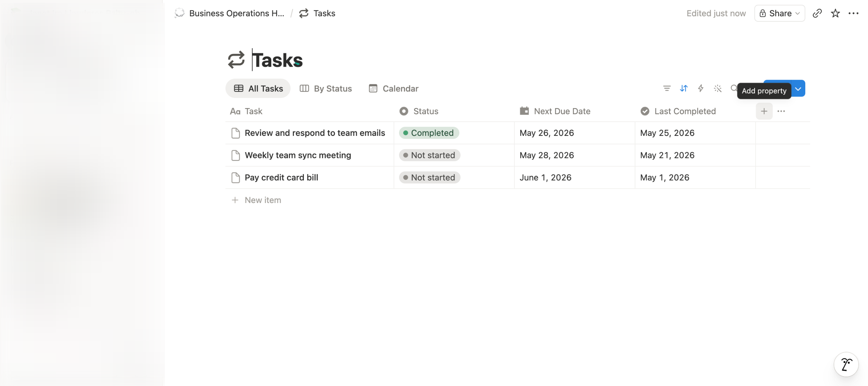Expand the blue New button dropdown arrow
Viewport: 868px width, 386px height.
(x=798, y=88)
